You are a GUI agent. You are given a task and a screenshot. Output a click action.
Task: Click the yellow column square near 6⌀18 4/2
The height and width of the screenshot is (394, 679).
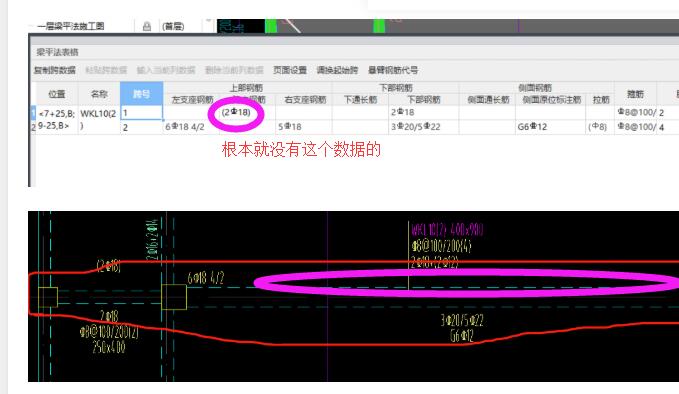click(174, 297)
